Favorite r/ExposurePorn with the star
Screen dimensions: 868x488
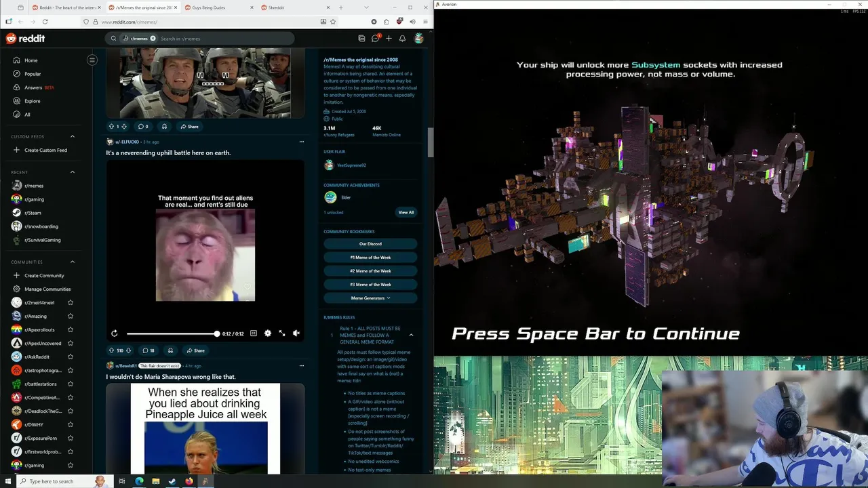click(71, 438)
